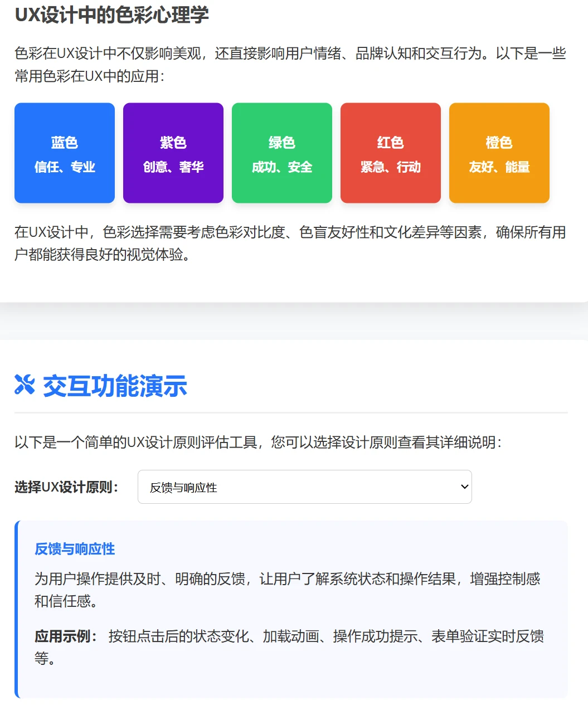Open the UX设计原则 selection dropdown

coord(304,487)
